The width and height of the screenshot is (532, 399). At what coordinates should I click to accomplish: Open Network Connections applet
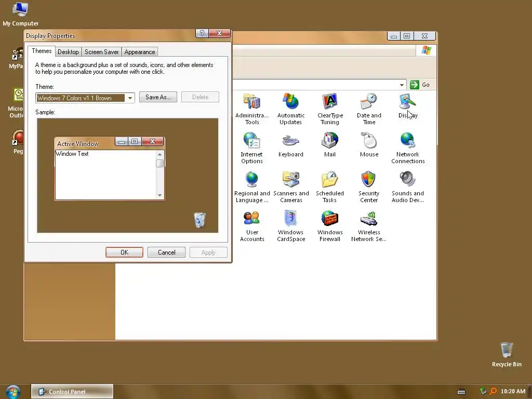pos(408,148)
